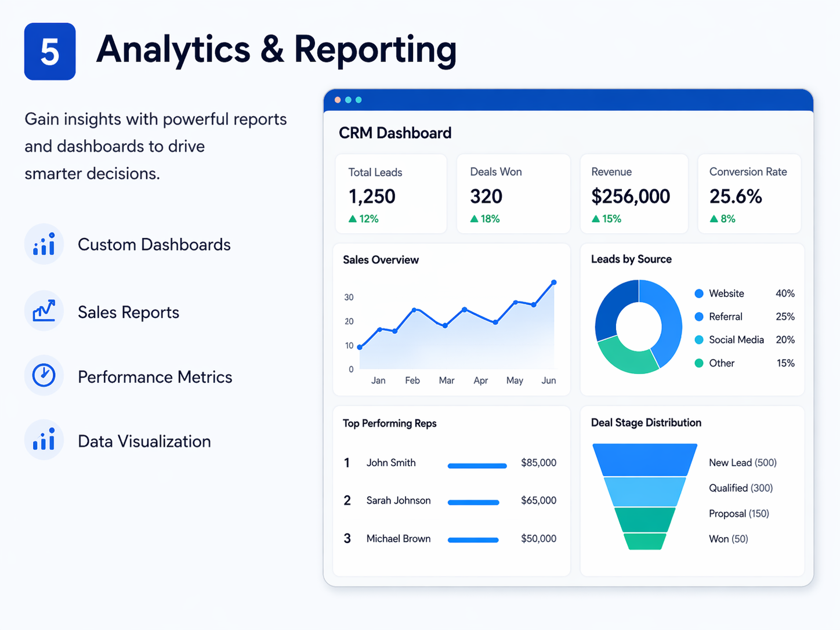Click the green up arrow beside 12%

click(x=352, y=219)
